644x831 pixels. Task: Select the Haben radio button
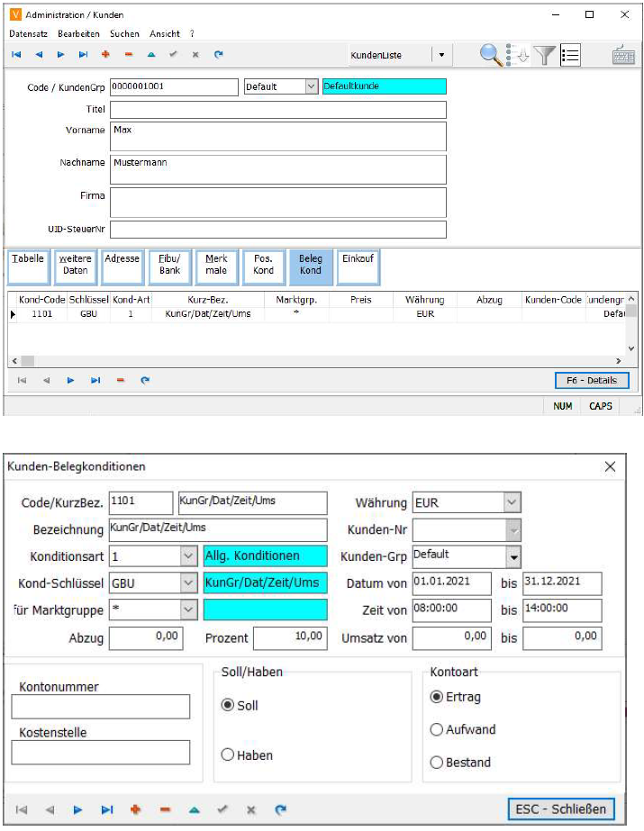228,755
